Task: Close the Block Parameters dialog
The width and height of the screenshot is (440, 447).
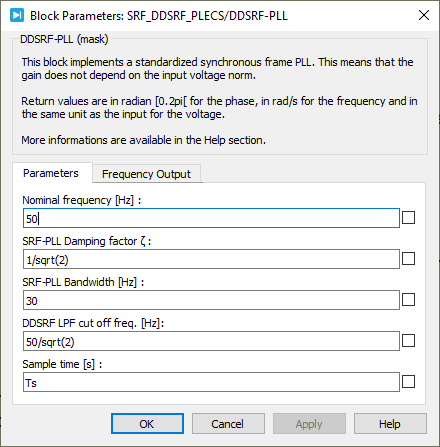Action: pos(424,15)
